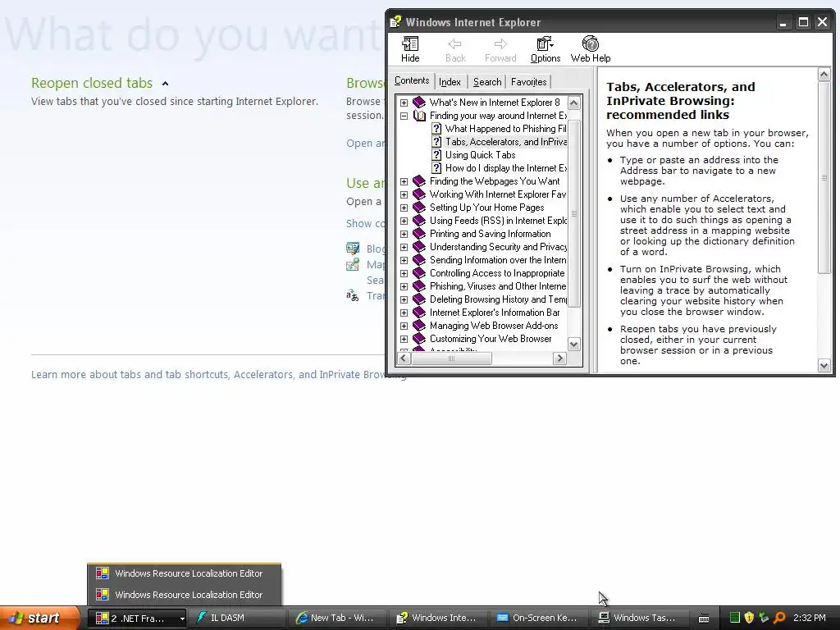This screenshot has width=840, height=630.
Task: Select second Windows Resource Localization Editor entry
Action: [x=184, y=595]
